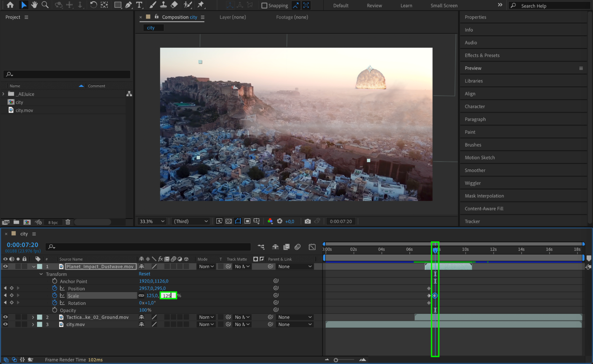
Task: Select the Horizontal Type tool
Action: click(139, 5)
